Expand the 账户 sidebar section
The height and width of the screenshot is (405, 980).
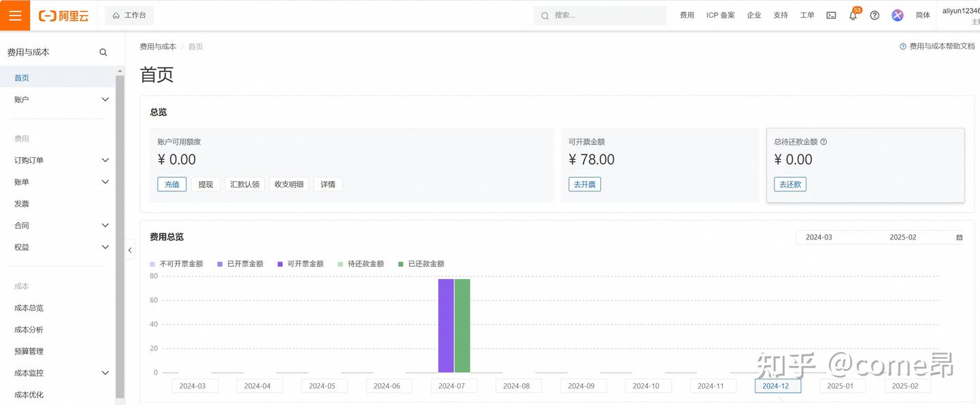[58, 99]
